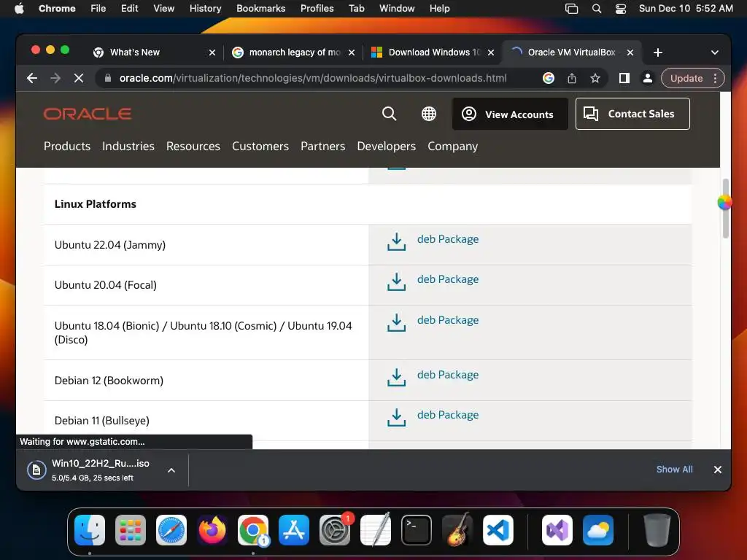Screen dimensions: 747x560
Task: Open Launchpad from the Dock
Action: [x=131, y=530]
